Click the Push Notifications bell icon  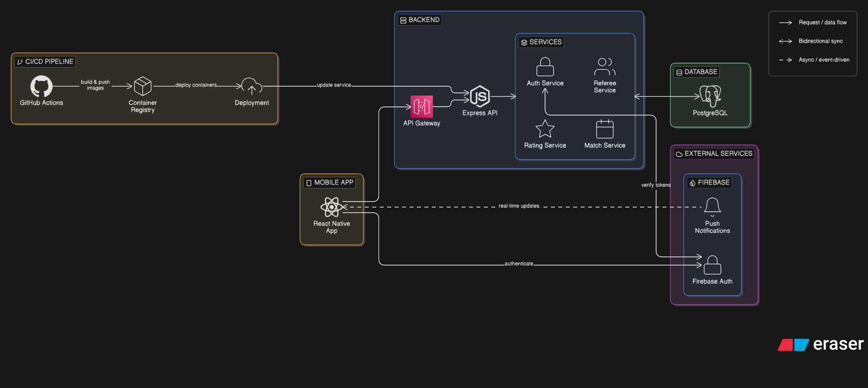tap(713, 207)
